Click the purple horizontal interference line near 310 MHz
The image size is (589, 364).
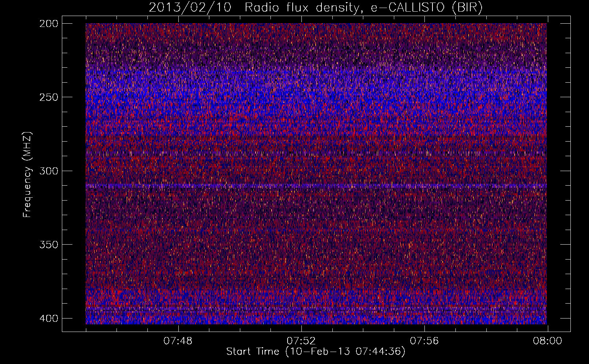tap(316, 186)
